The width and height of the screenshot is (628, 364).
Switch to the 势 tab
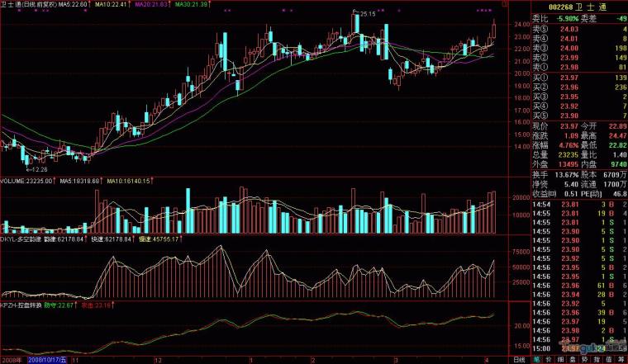[x=585, y=360]
